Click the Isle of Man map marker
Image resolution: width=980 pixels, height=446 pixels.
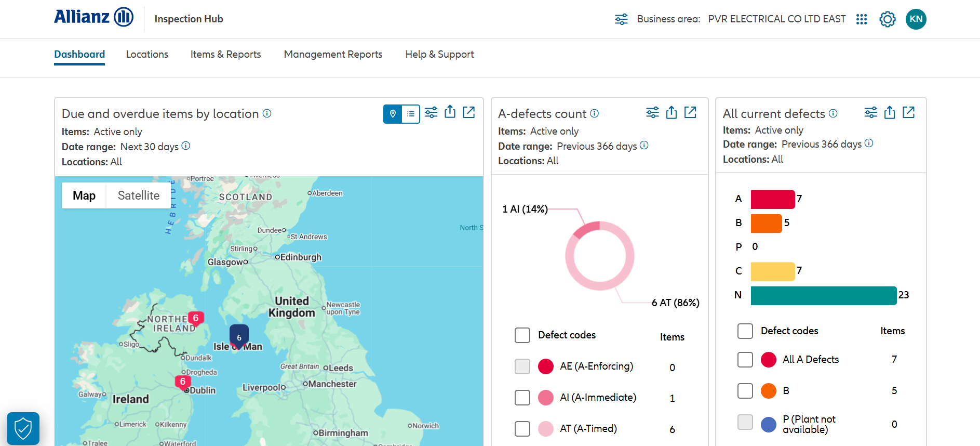click(239, 336)
